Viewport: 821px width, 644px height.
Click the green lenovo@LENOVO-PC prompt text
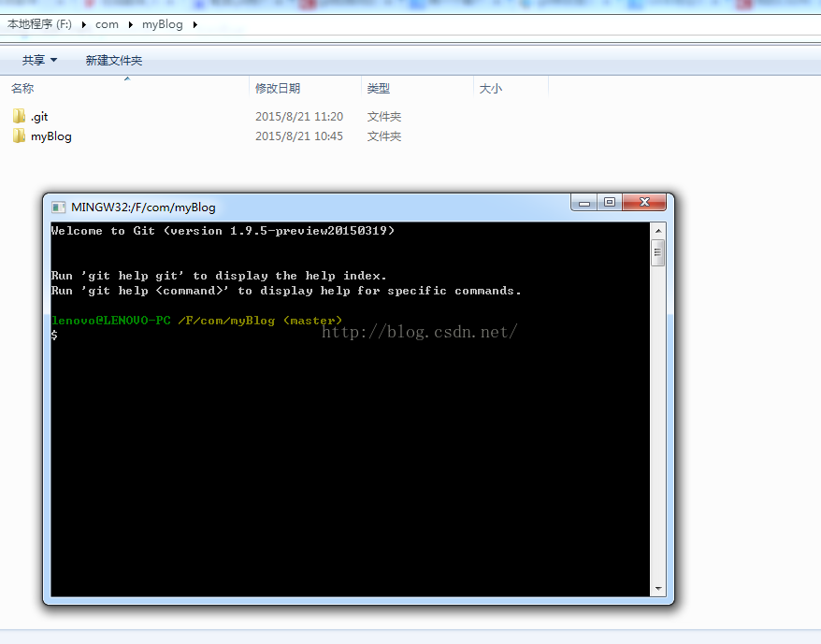coord(111,321)
